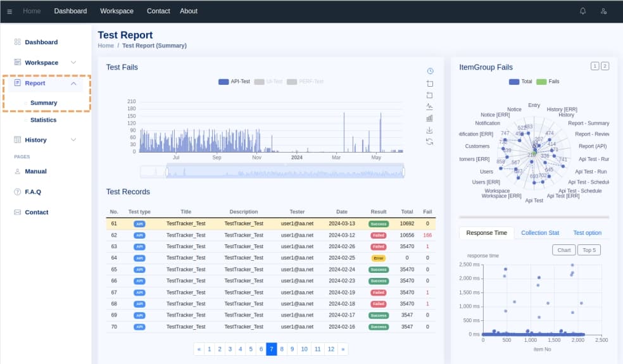
Task: Toggle the API-Test legend series
Action: [x=234, y=82]
